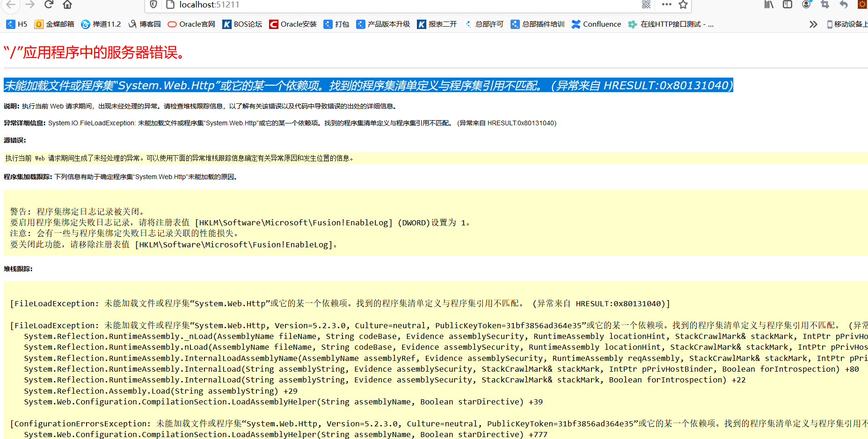Click the Assembly.Load(String assemblyString) +29 line
The image size is (868, 439).
[x=160, y=391]
